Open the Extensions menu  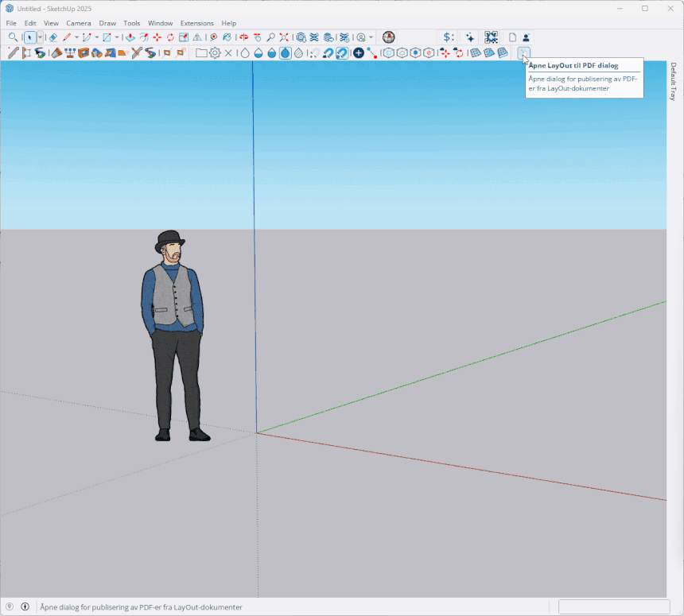tap(196, 23)
